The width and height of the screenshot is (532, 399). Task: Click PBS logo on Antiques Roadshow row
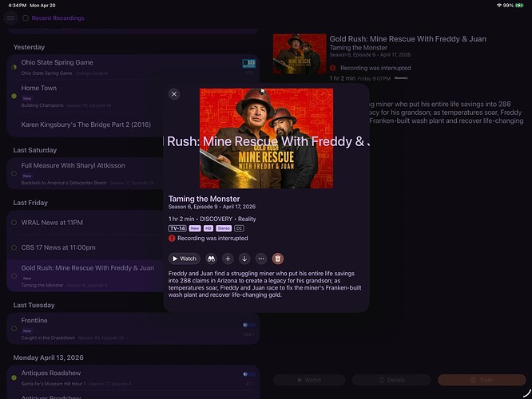[249, 374]
